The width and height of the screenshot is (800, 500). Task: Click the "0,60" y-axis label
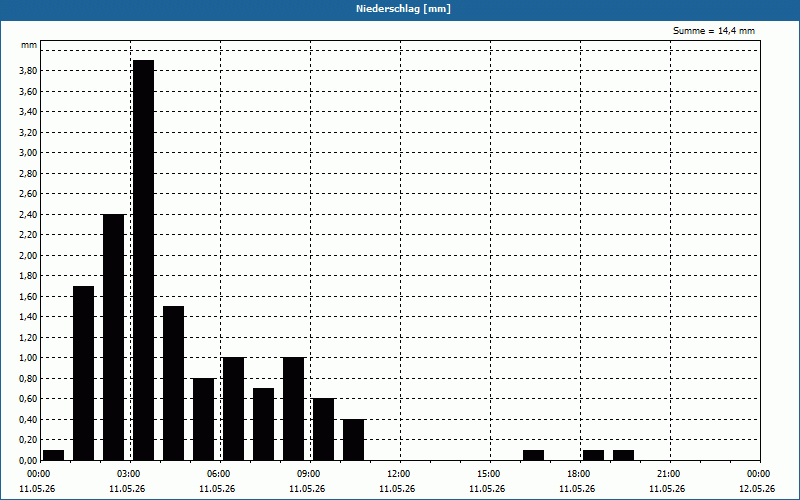coord(28,399)
